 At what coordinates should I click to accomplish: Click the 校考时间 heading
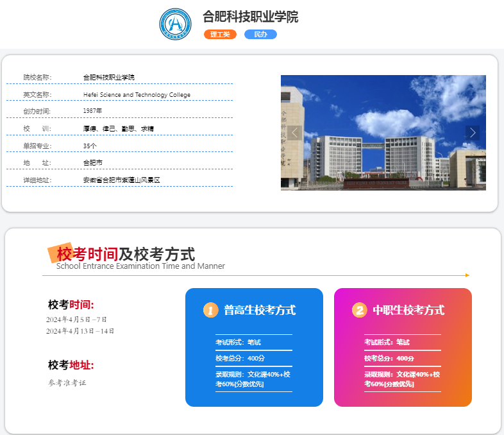point(71,305)
